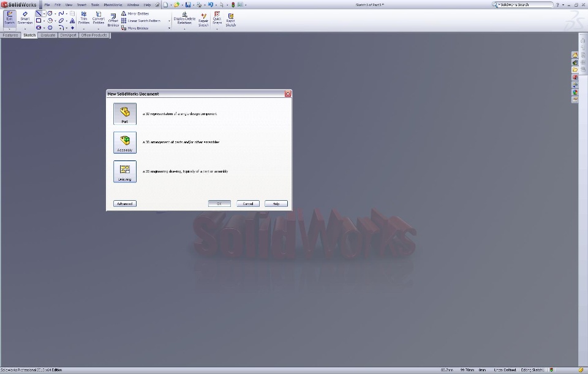Open the Appearances task pane tab
This screenshot has height=374, width=588.
point(575,92)
